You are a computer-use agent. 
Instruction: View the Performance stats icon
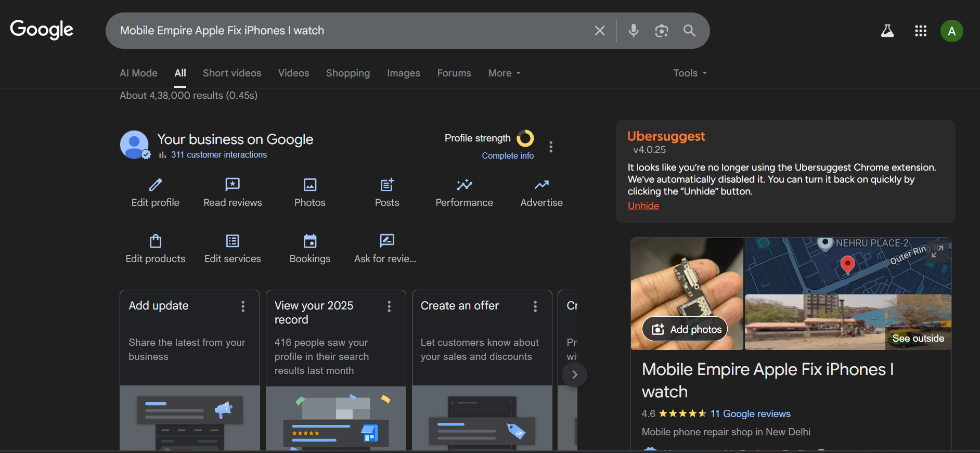(x=464, y=185)
